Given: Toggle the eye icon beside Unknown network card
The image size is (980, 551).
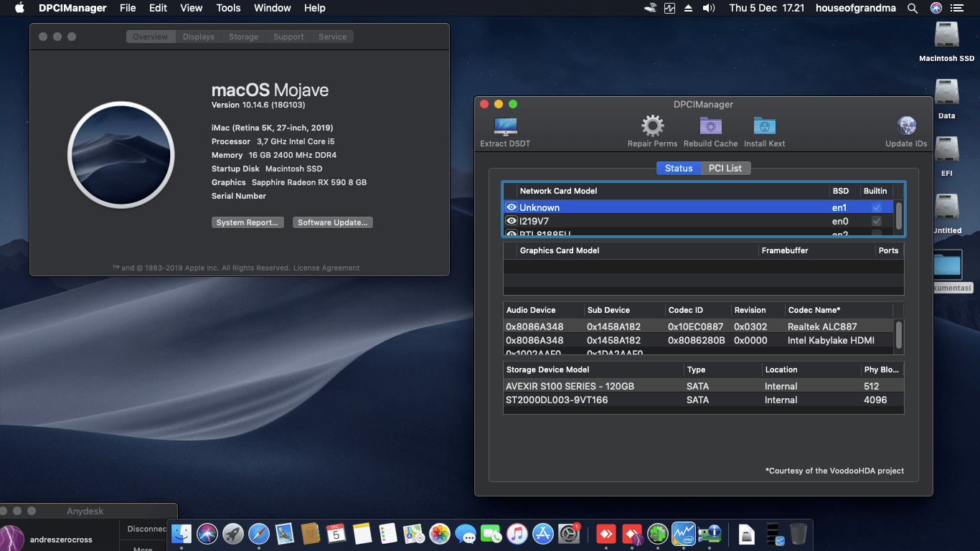Looking at the screenshot, I should pyautogui.click(x=512, y=207).
